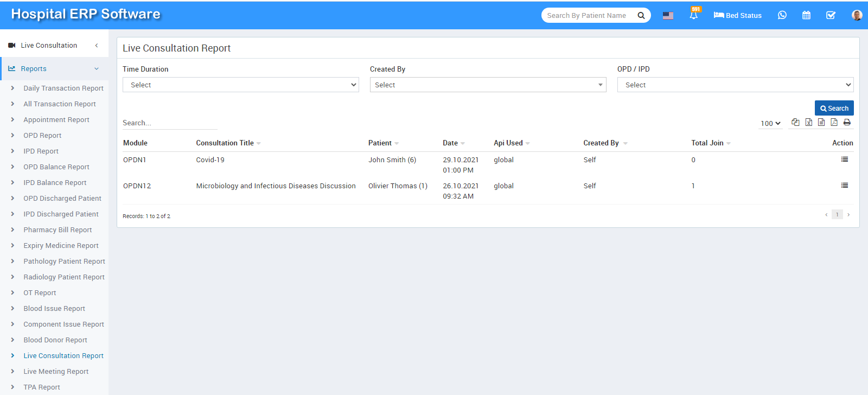Print the consultation report table
This screenshot has height=395, width=868.
847,123
